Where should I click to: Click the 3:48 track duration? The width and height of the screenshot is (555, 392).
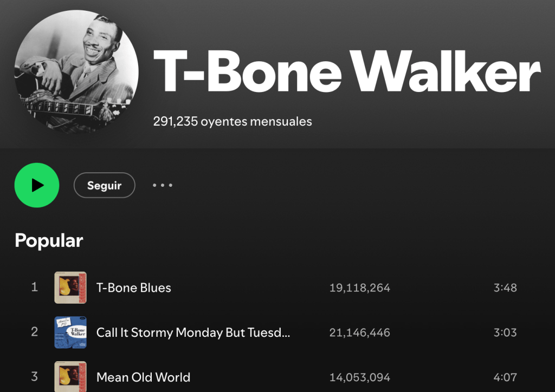505,288
